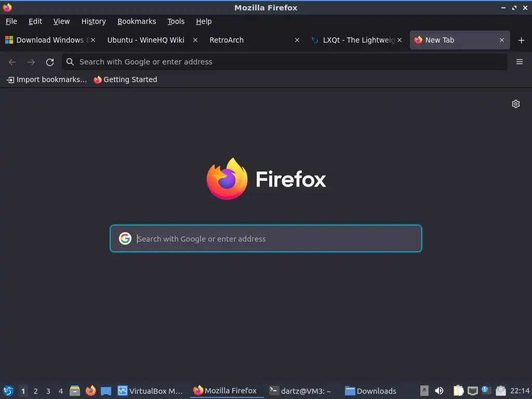
Task: Close the RetroArch tab
Action: pyautogui.click(x=297, y=40)
